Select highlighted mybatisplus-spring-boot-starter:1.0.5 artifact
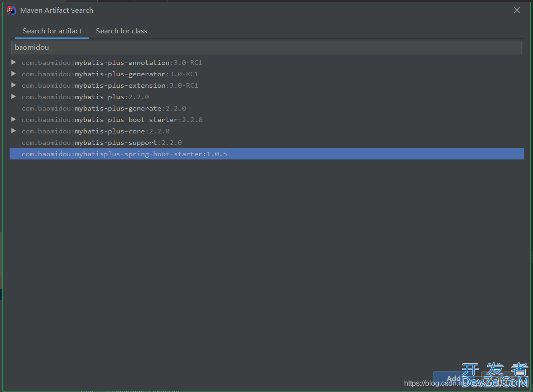 pyautogui.click(x=266, y=154)
